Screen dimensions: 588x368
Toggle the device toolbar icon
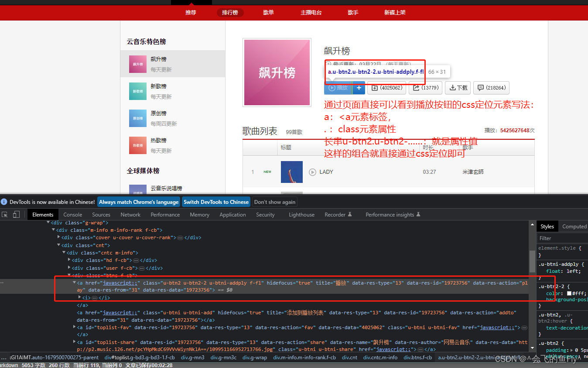pyautogui.click(x=16, y=214)
